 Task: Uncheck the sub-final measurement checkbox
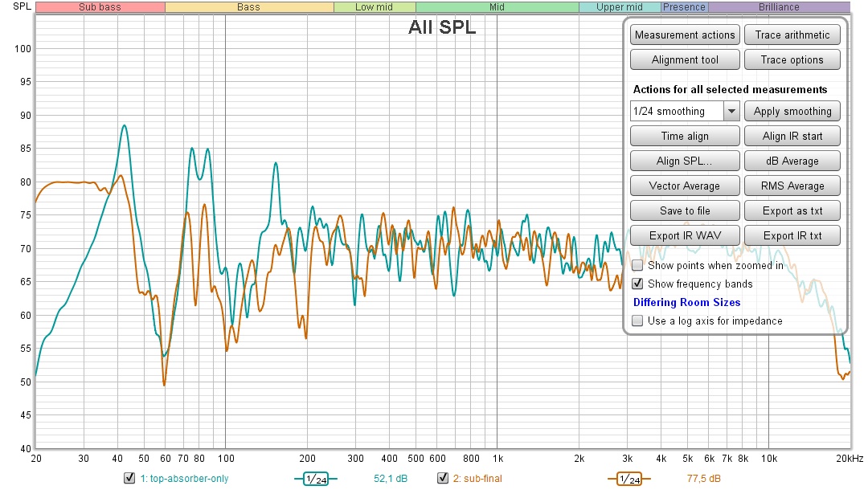click(x=442, y=479)
